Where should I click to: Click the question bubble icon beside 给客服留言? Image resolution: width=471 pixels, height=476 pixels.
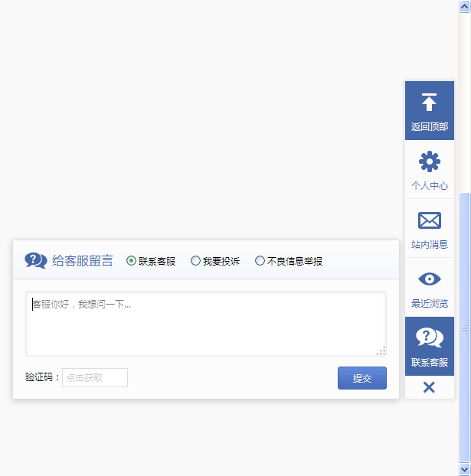click(x=36, y=260)
